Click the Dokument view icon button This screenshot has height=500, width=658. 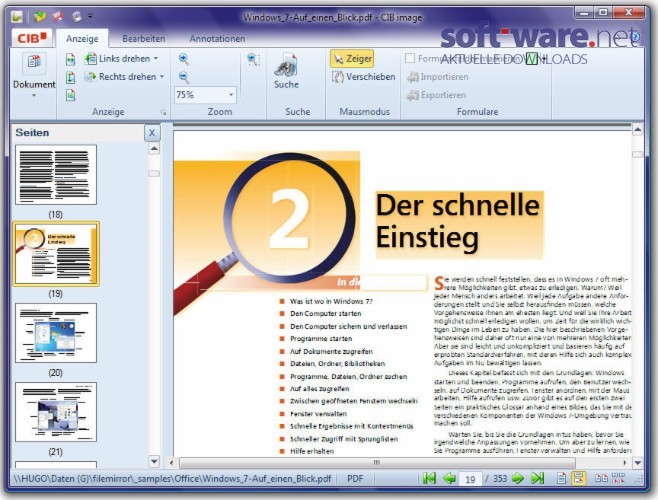[x=34, y=64]
